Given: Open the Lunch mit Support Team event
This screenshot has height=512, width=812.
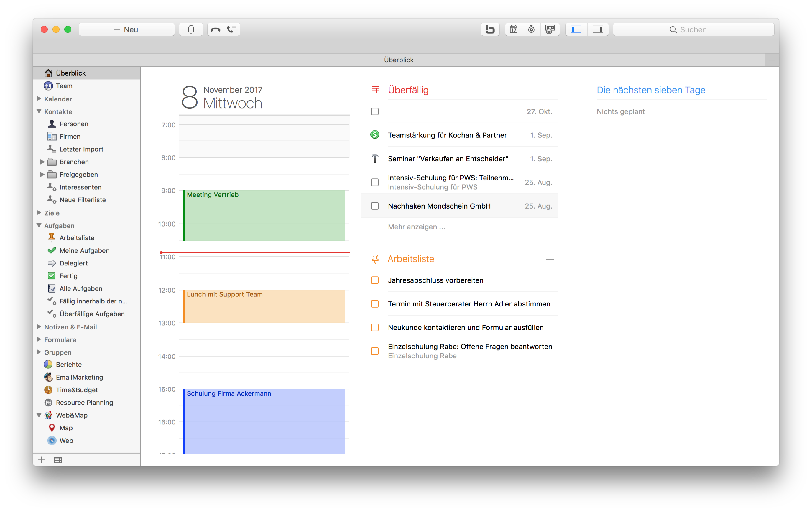Looking at the screenshot, I should (264, 306).
